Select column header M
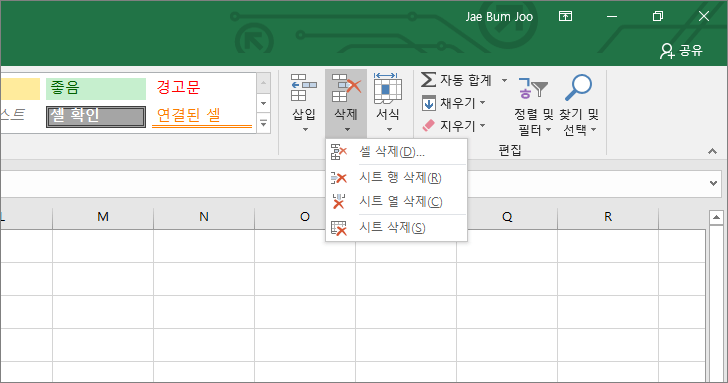The height and width of the screenshot is (383, 728). (x=103, y=217)
